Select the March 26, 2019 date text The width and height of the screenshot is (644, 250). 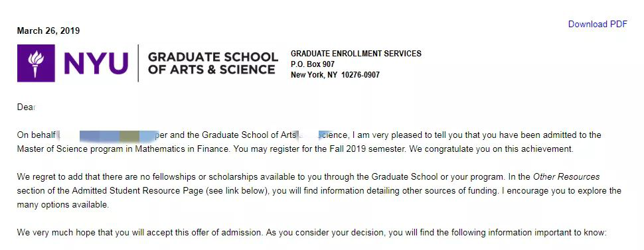pyautogui.click(x=48, y=31)
